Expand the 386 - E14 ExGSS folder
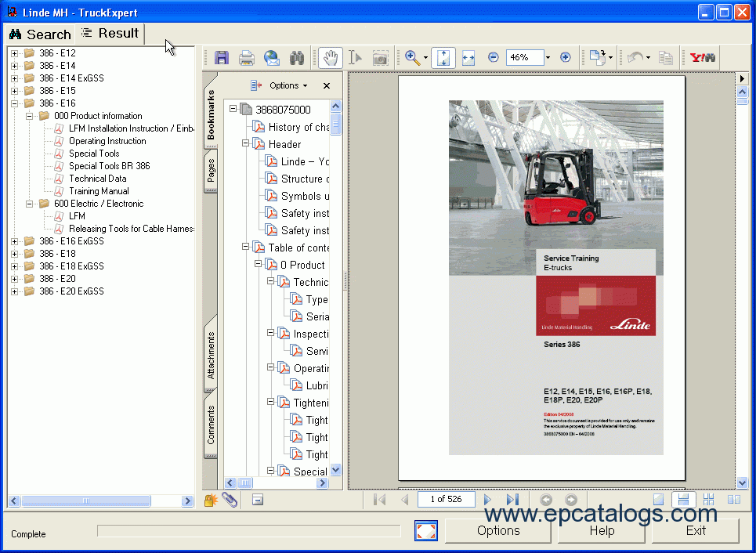This screenshot has width=756, height=553. (14, 78)
